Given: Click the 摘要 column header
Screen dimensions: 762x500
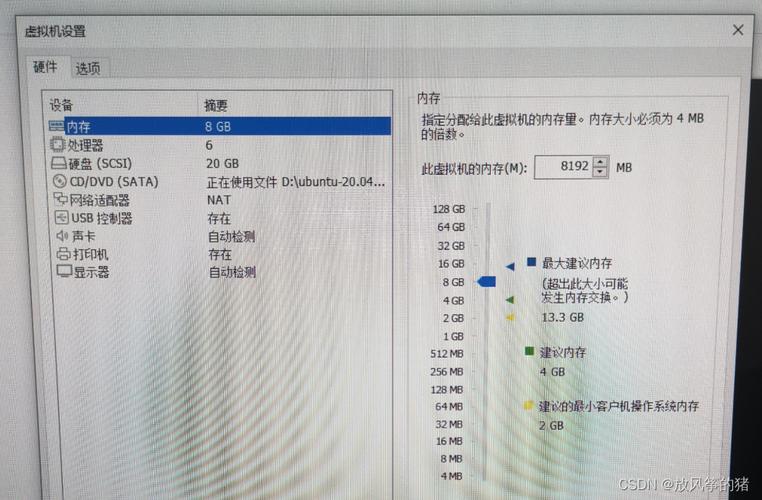Looking at the screenshot, I should 216,105.
